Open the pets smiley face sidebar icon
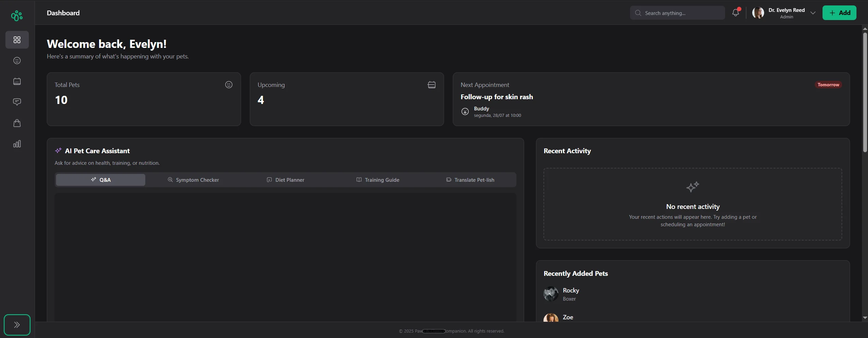Screen dimensions: 868x338 17,60
